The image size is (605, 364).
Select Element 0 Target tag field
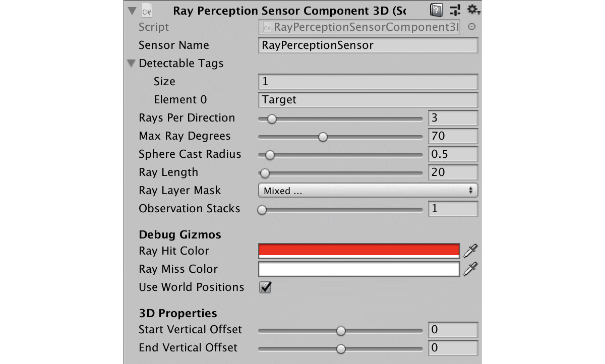tap(368, 100)
